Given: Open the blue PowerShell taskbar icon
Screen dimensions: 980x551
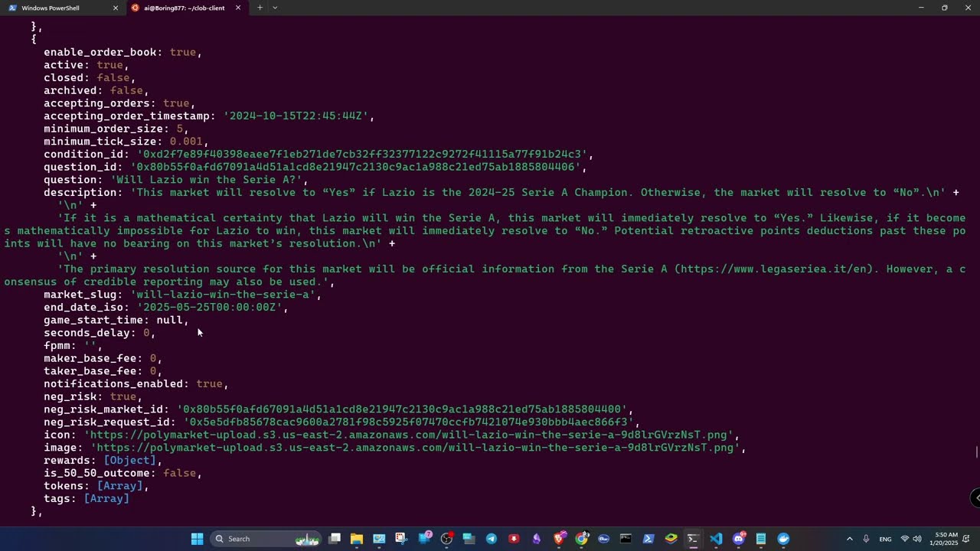Looking at the screenshot, I should click(x=648, y=539).
